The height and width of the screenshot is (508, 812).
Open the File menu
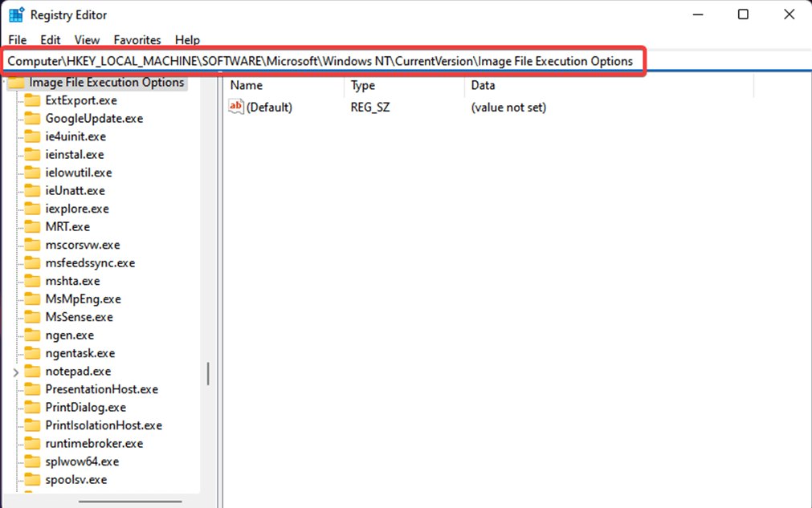[17, 40]
